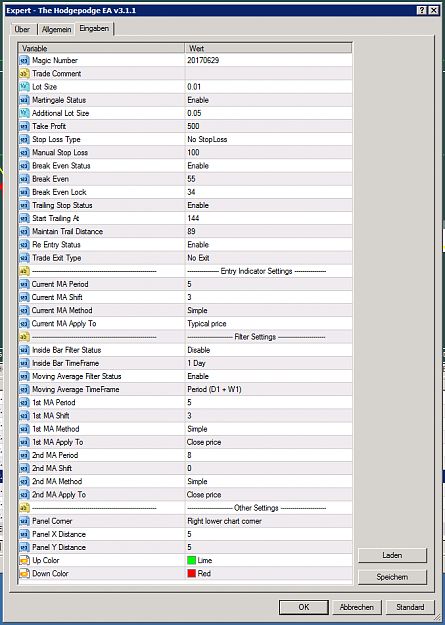Screen dimensions: 445x625
Task: Select the 1st MA Apply To row label
Action: (58, 442)
